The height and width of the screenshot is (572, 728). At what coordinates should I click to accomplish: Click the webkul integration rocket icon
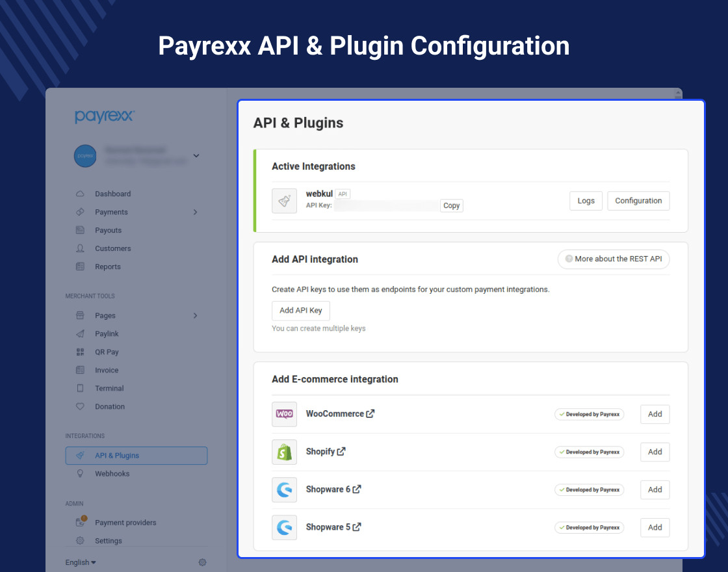(284, 201)
